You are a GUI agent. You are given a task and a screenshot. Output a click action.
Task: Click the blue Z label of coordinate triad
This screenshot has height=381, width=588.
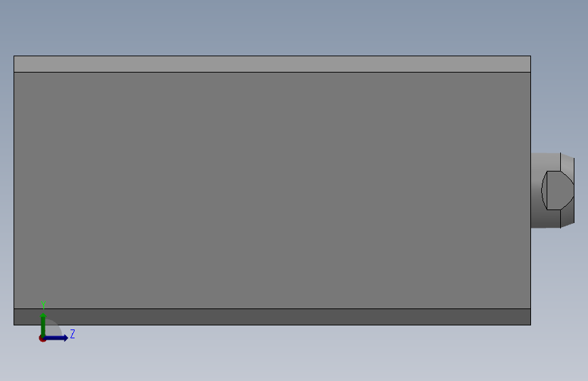click(x=73, y=334)
